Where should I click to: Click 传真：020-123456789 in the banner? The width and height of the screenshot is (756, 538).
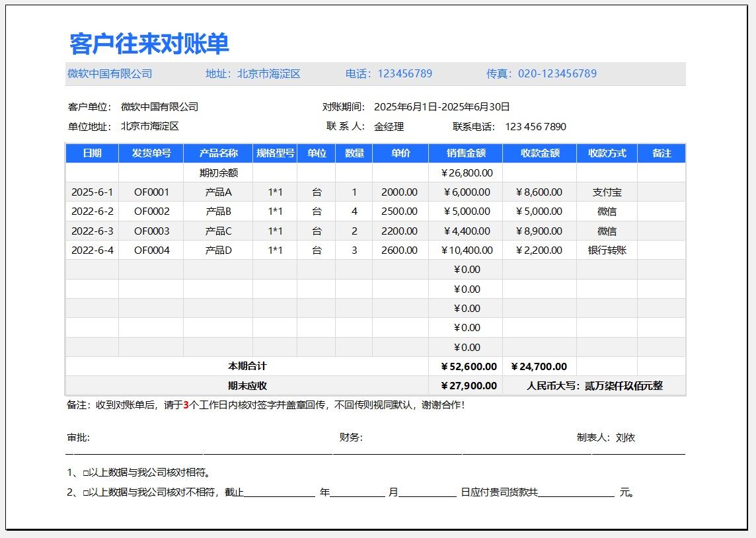(541, 74)
